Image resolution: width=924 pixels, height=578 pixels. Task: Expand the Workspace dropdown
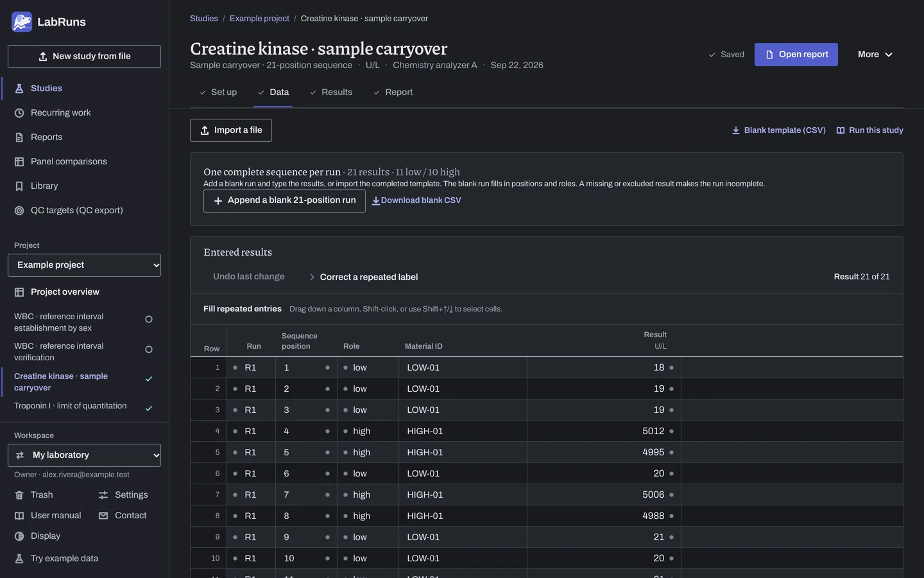coord(84,455)
